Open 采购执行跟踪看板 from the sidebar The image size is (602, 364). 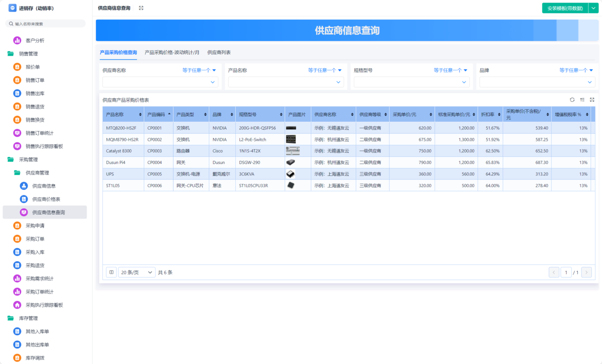pyautogui.click(x=44, y=305)
